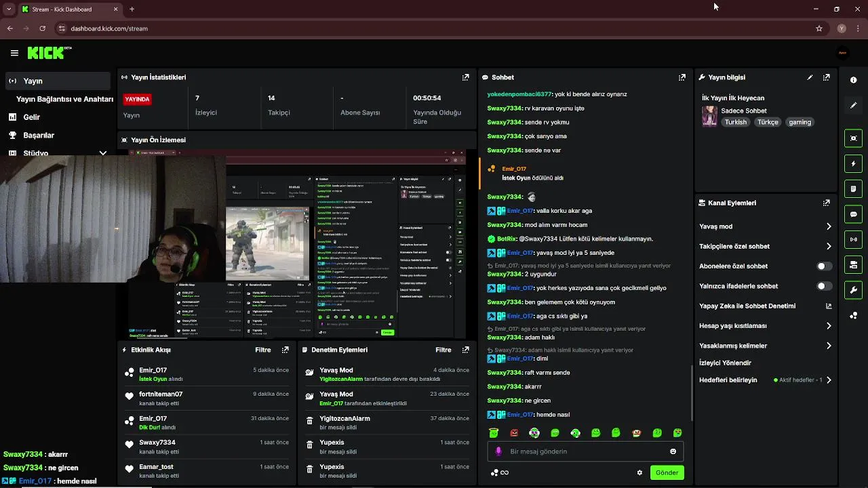The width and height of the screenshot is (868, 488).
Task: Toggle the broadcast signal widget icon in sidebar
Action: (x=854, y=239)
